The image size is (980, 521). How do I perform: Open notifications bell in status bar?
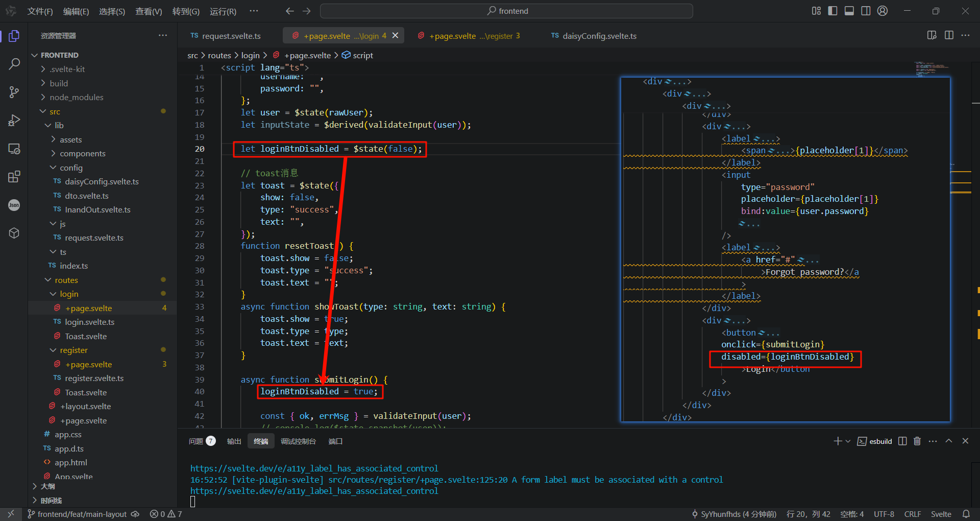tap(966, 514)
